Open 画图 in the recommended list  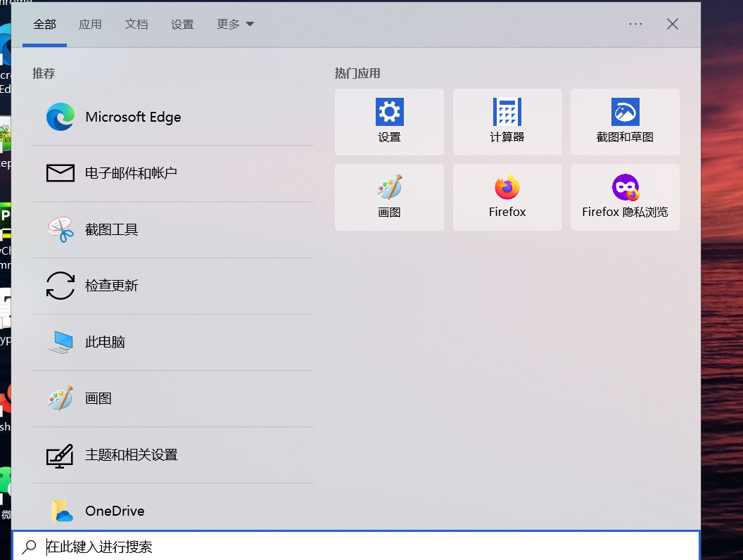tap(99, 398)
